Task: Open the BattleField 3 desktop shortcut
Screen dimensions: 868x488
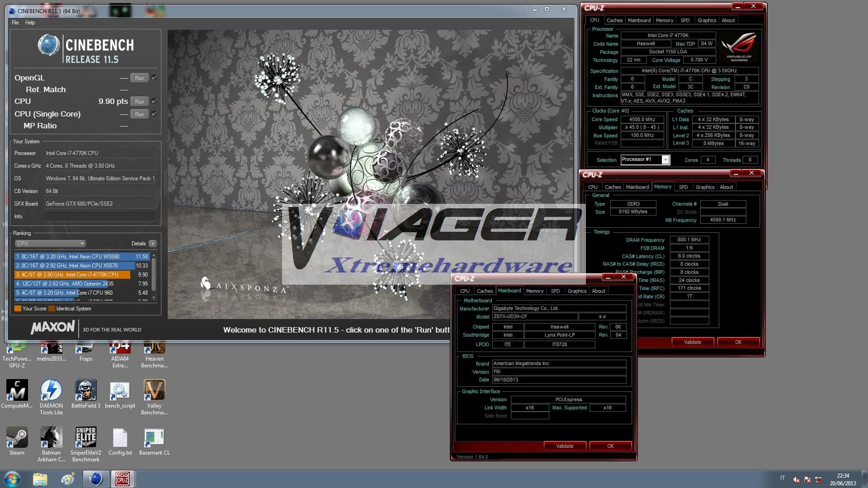Action: click(x=85, y=390)
